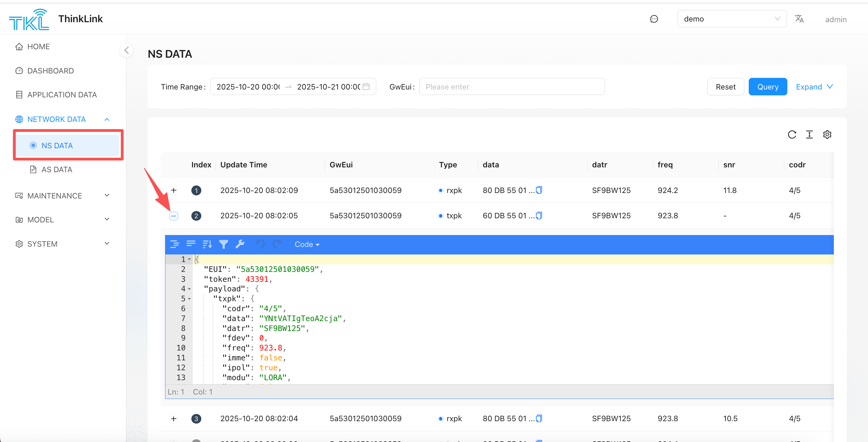
Task: Click the refresh table icon
Action: point(792,135)
